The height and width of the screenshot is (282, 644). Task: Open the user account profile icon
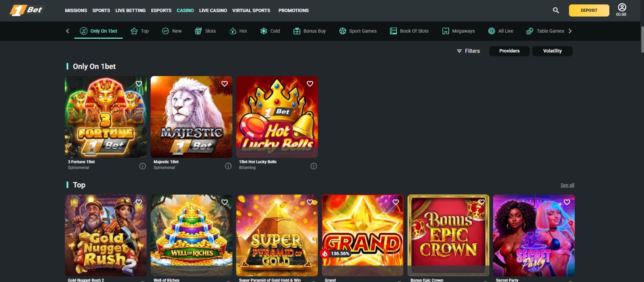(622, 7)
